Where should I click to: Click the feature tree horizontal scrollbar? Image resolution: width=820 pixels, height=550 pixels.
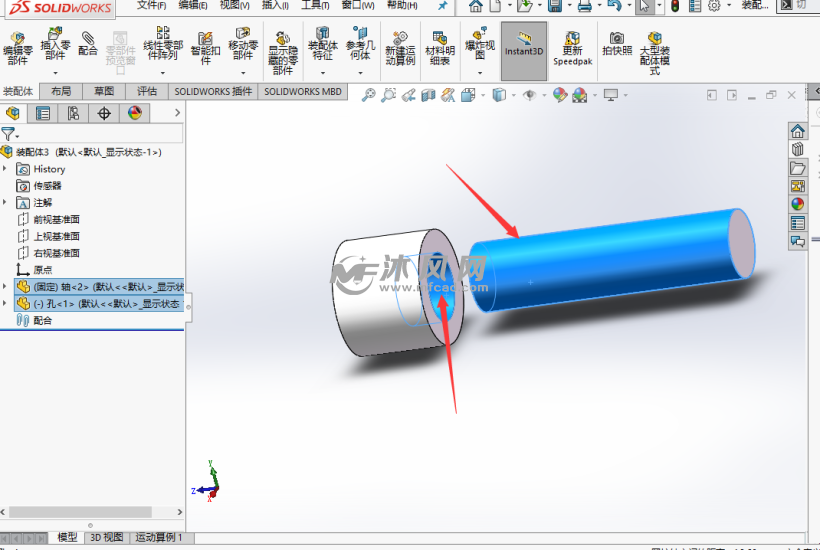[x=80, y=512]
